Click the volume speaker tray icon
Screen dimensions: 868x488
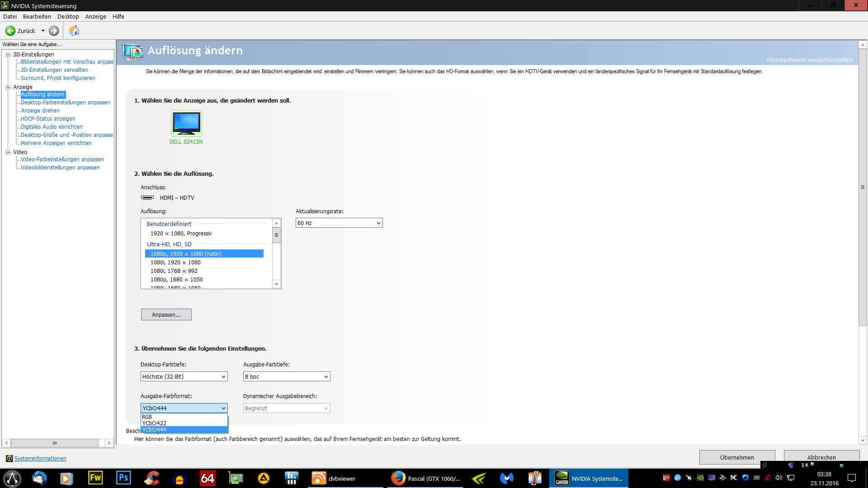click(x=778, y=478)
